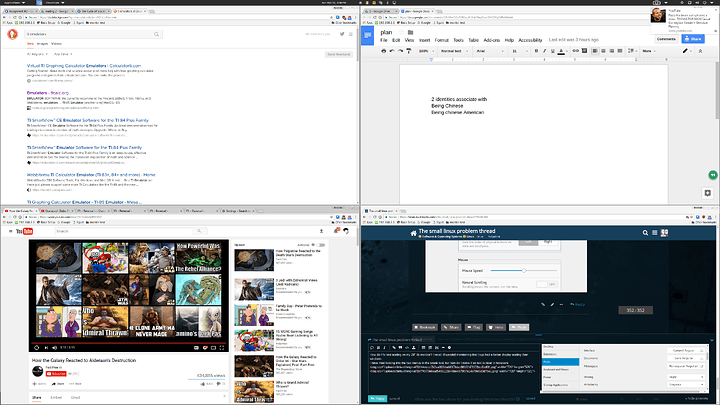The width and height of the screenshot is (720, 405).
Task: Open the font size dropdown in Docs
Action: pos(519,51)
